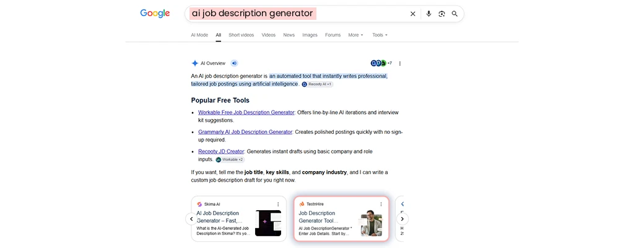Screen dimensions: 644x248
Task: Clear the search query with X icon
Action: click(413, 14)
